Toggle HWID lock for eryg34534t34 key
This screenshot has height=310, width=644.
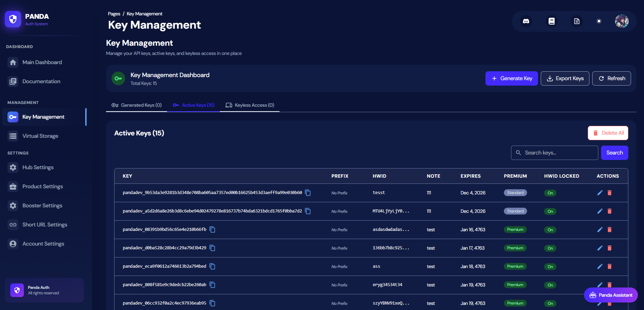point(550,285)
